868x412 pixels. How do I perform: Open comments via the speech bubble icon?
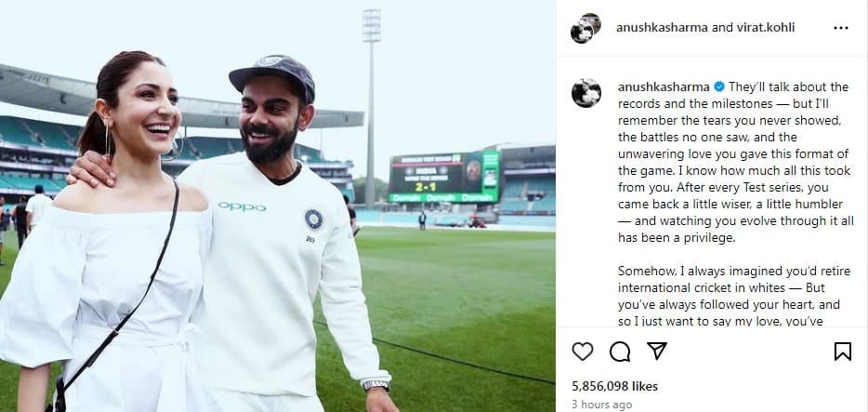pos(619,352)
